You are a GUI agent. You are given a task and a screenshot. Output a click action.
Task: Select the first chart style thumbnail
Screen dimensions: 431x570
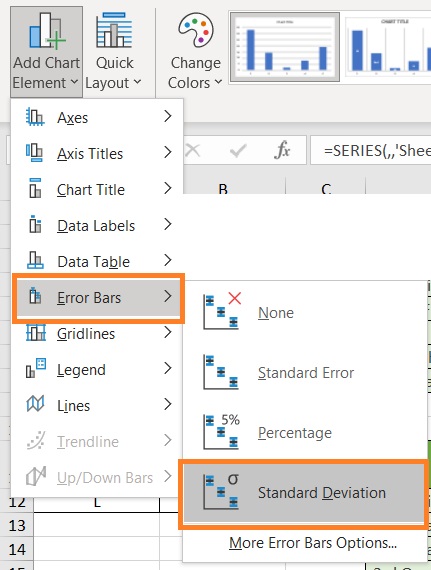285,47
